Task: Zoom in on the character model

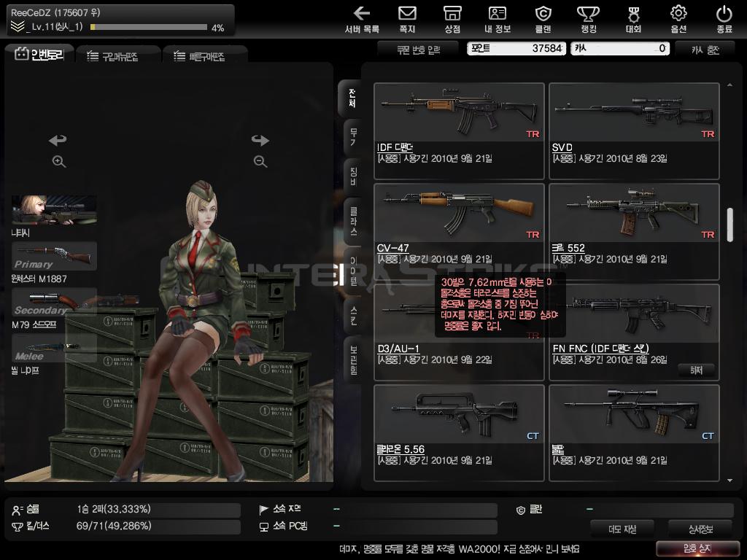Action: pyautogui.click(x=58, y=161)
